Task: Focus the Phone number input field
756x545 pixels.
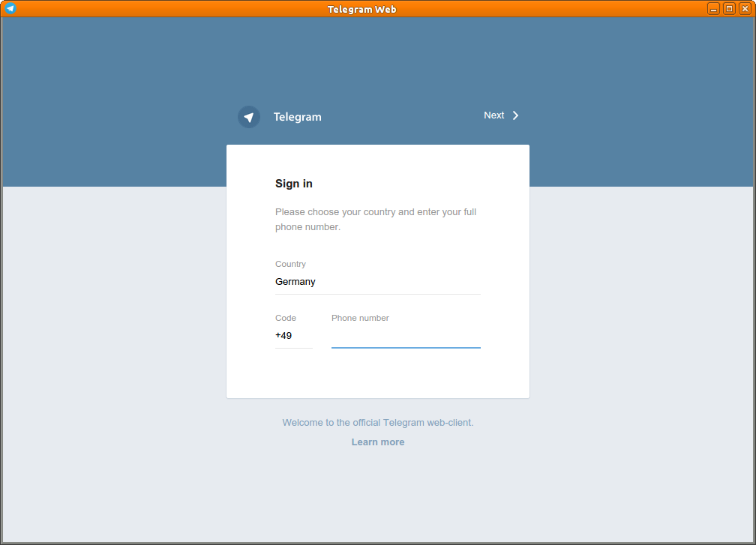Action: click(x=406, y=336)
